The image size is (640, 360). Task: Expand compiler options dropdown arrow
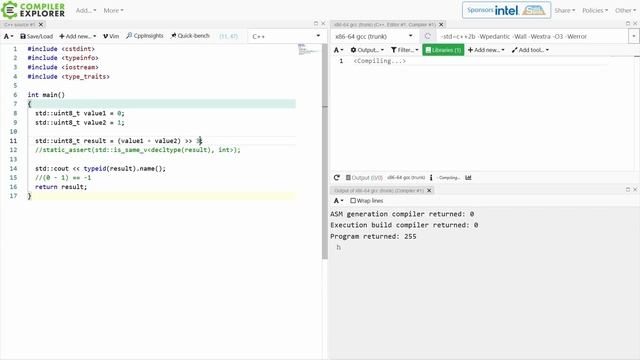[633, 36]
